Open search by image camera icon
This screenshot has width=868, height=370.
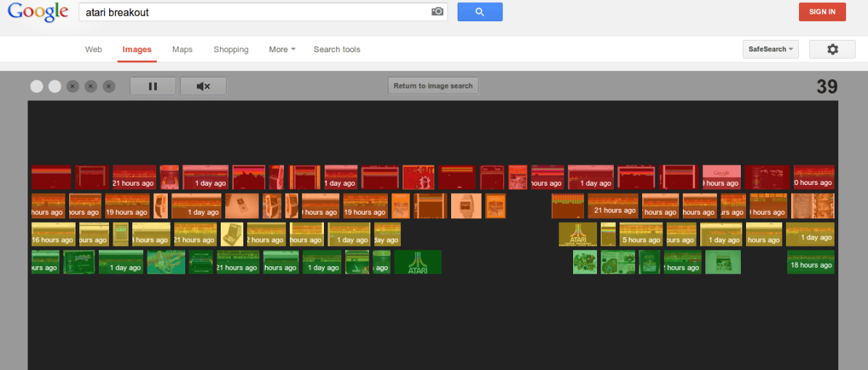click(x=437, y=12)
